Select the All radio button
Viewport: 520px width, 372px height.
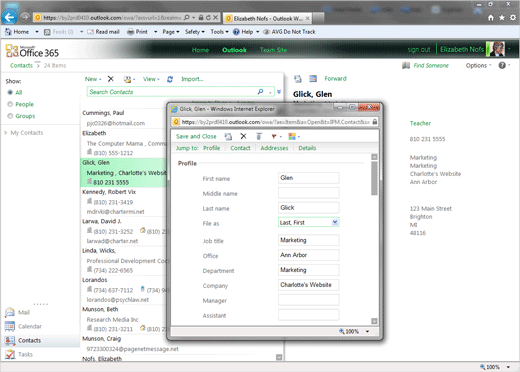tap(10, 92)
